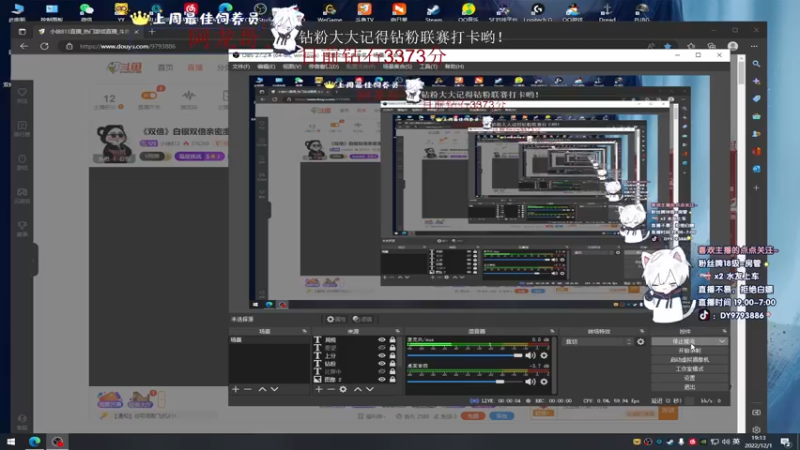This screenshot has height=450, width=800.
Task: Toggle visibility of the 图像 2 source
Action: point(382,380)
